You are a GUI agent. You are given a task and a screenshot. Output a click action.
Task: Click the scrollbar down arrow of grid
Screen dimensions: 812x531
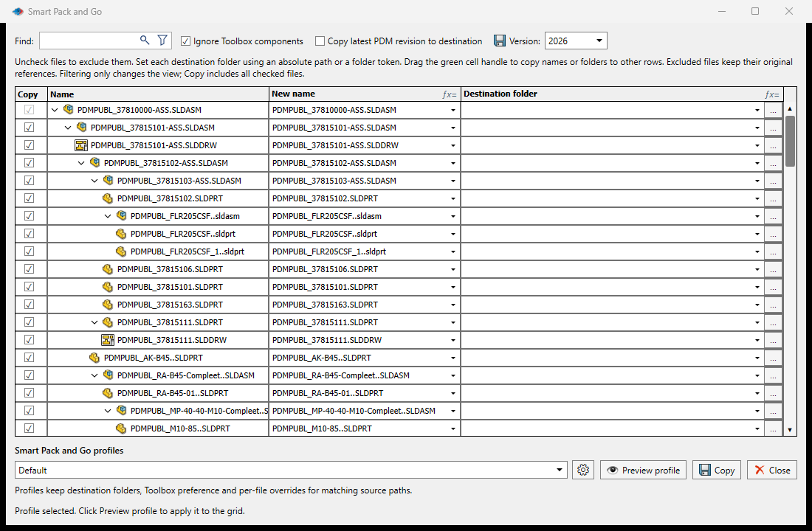(790, 429)
